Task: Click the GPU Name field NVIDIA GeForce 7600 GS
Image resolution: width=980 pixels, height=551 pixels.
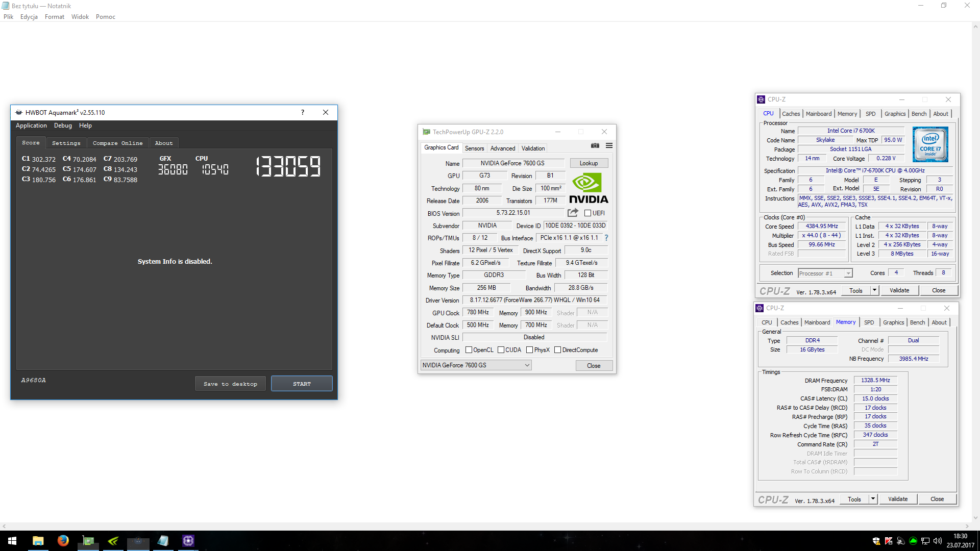Action: pos(512,163)
